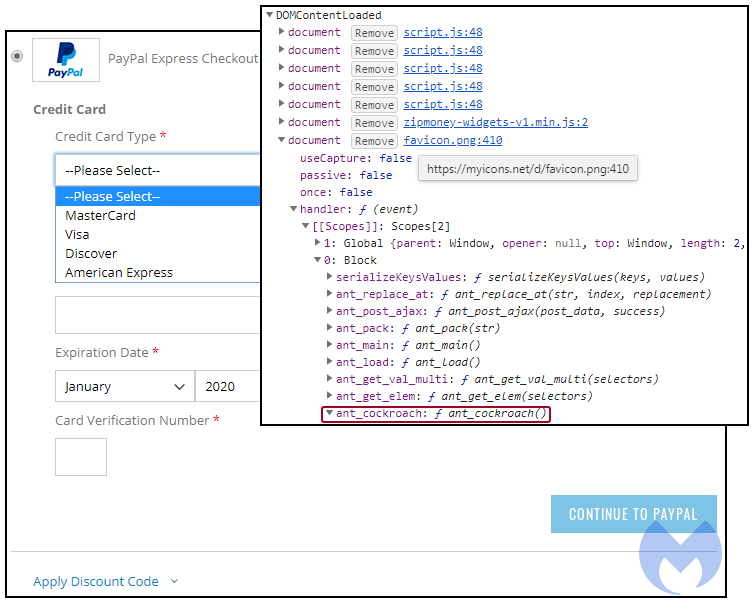The height and width of the screenshot is (603, 755).
Task: Open the Credit Card Type dropdown
Action: tap(157, 170)
